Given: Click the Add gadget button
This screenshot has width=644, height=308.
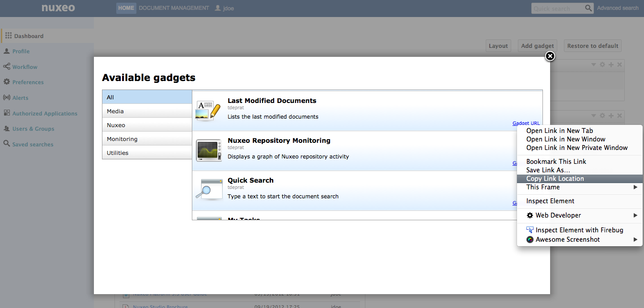Looking at the screenshot, I should (x=538, y=46).
